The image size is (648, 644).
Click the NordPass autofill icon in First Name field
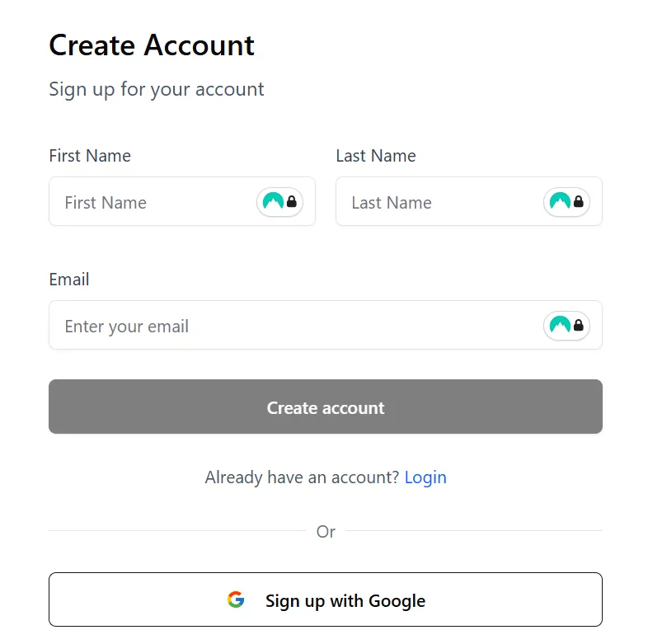pos(273,201)
